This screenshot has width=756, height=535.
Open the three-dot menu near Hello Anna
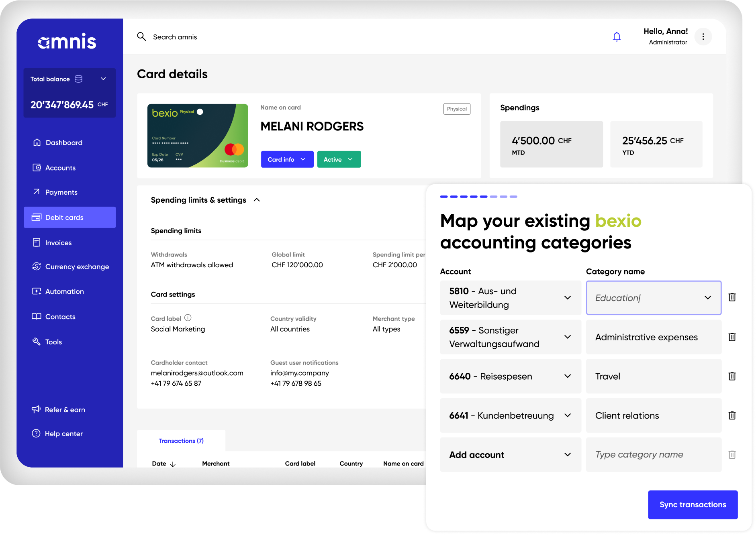pos(703,37)
